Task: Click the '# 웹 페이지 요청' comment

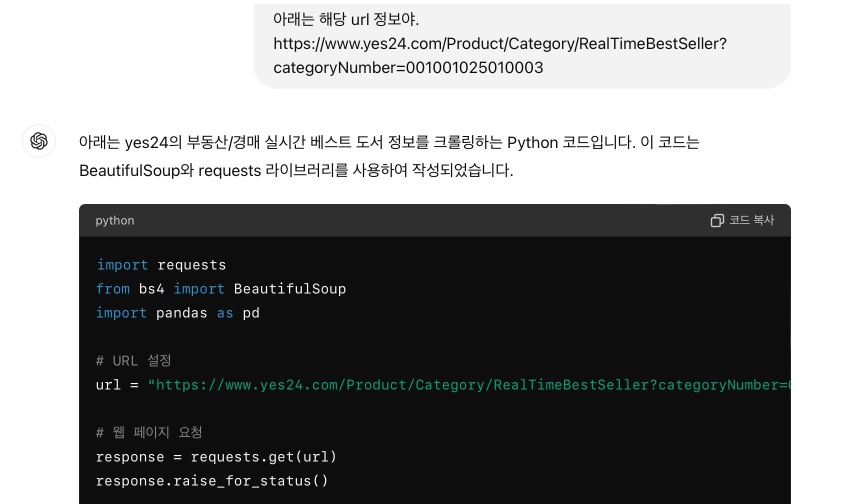Action: (149, 432)
